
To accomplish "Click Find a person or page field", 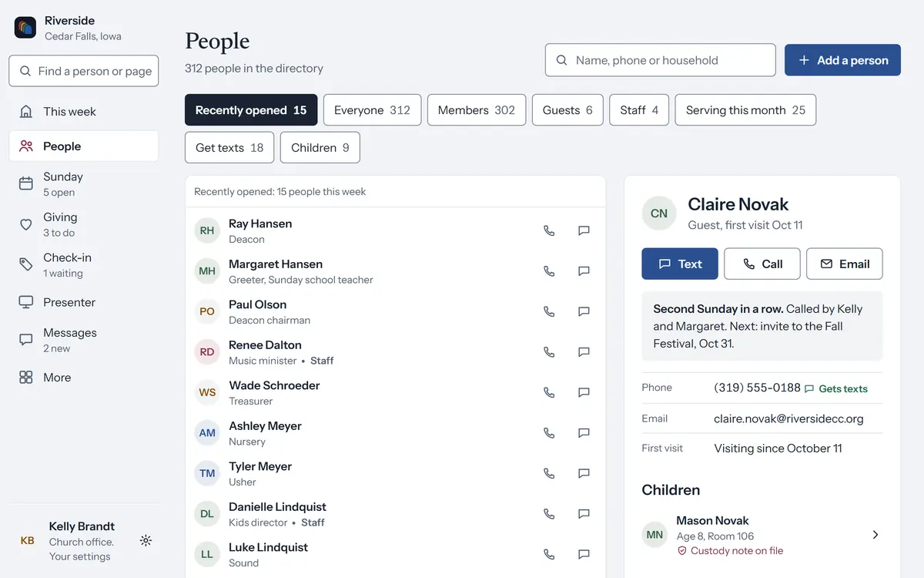I will [84, 71].
